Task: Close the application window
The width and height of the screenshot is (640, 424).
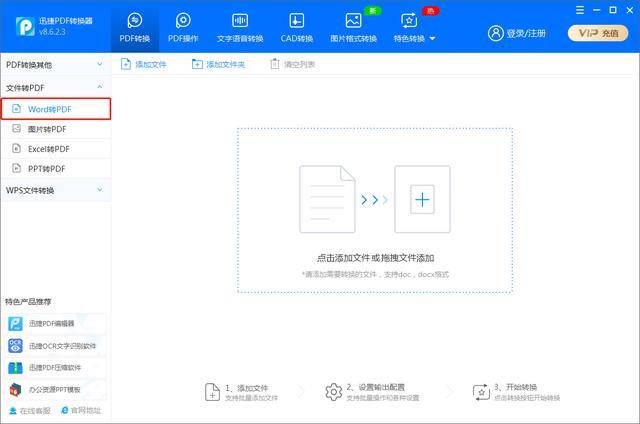Action: (x=630, y=10)
